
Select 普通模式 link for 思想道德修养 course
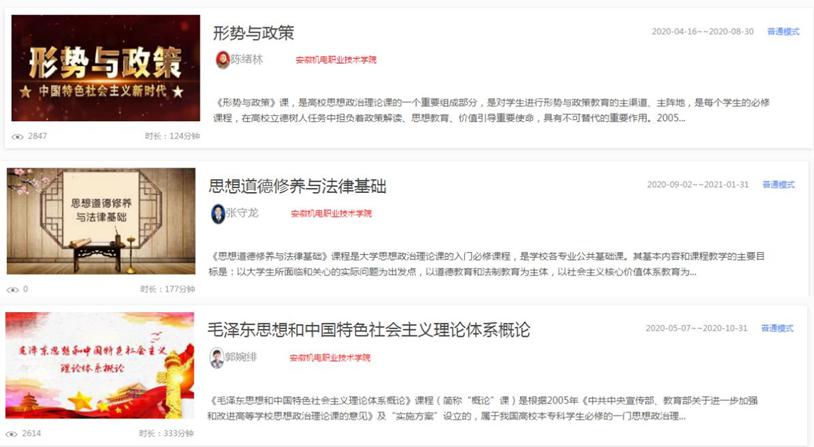point(778,184)
